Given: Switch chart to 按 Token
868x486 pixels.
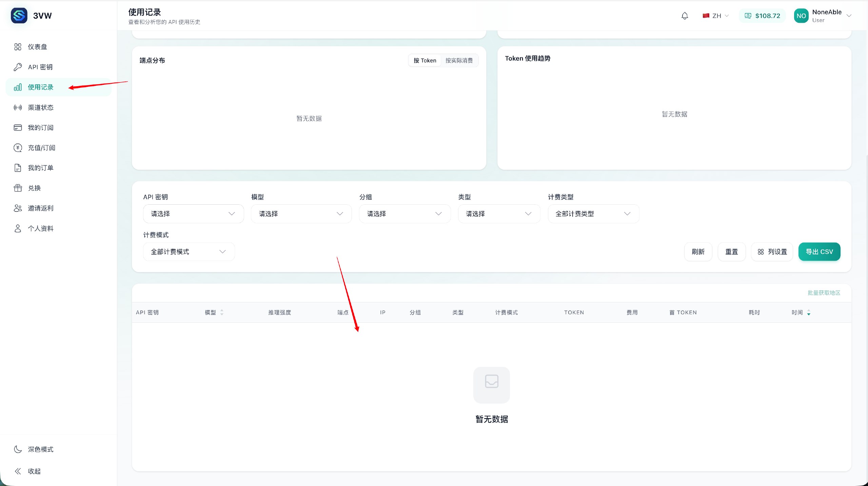Looking at the screenshot, I should click(425, 60).
